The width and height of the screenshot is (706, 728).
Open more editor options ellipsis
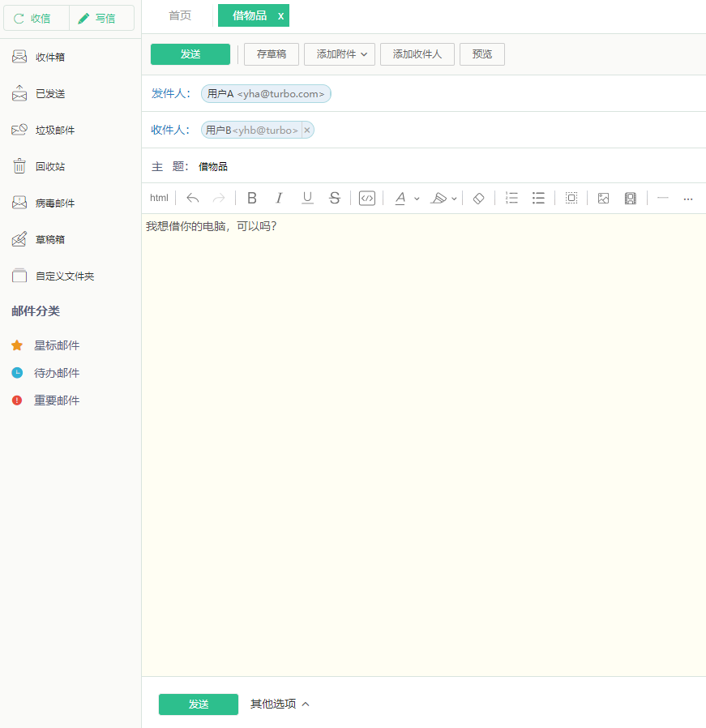[x=688, y=199]
